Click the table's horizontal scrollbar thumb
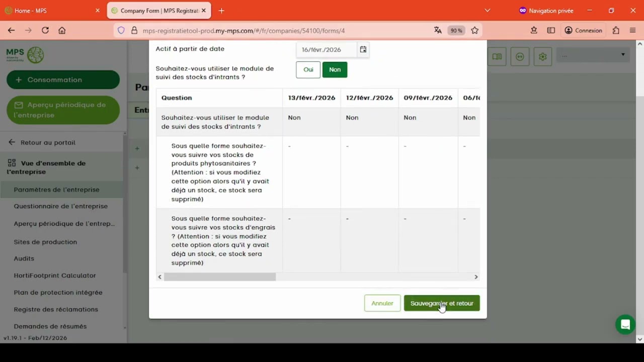The width and height of the screenshot is (644, 362). pyautogui.click(x=220, y=277)
